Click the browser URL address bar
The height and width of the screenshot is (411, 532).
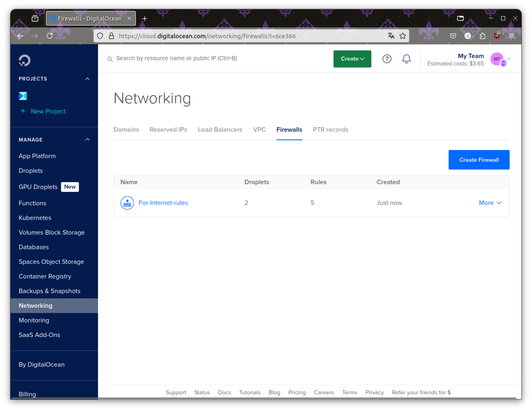pos(250,36)
